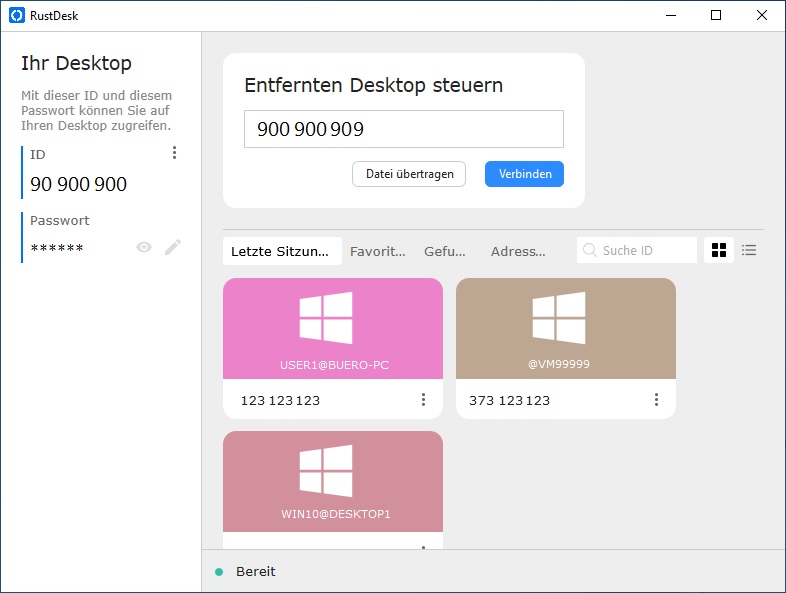
Task: Open three-dot menu for session 373 123 123
Action: (x=656, y=400)
